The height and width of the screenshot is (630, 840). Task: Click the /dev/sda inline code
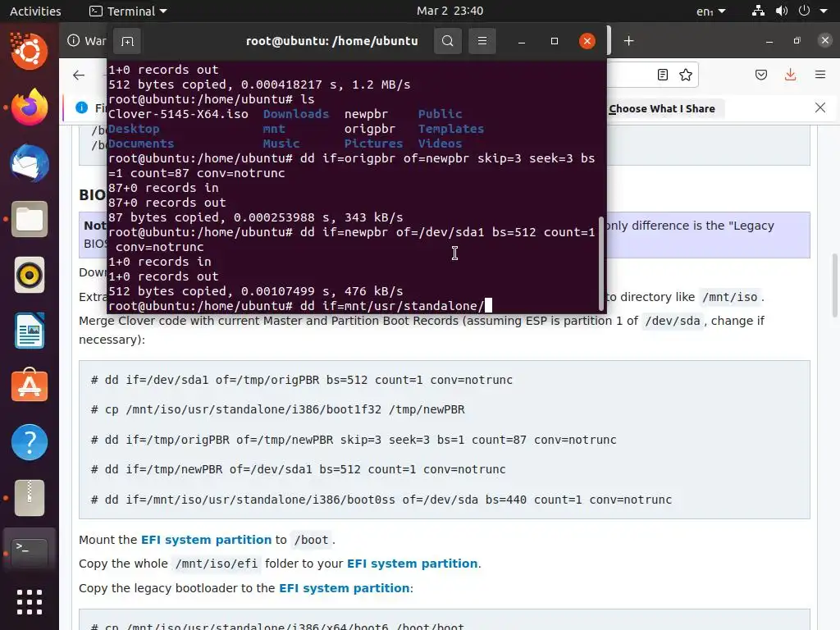click(x=673, y=321)
